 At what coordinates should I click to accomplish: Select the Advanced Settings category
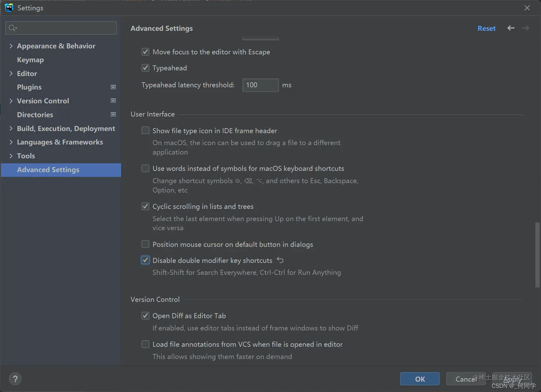48,170
